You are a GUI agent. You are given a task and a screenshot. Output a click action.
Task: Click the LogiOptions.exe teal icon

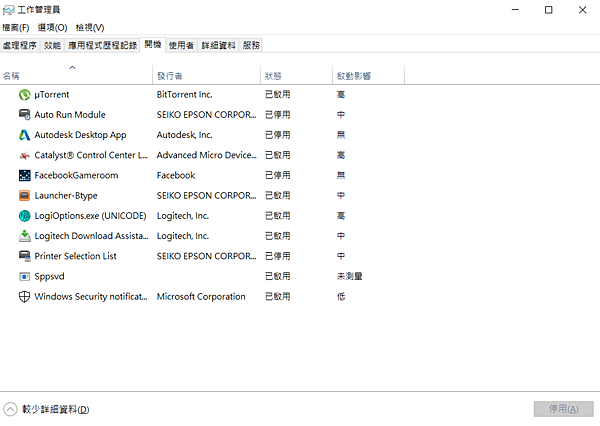click(24, 216)
